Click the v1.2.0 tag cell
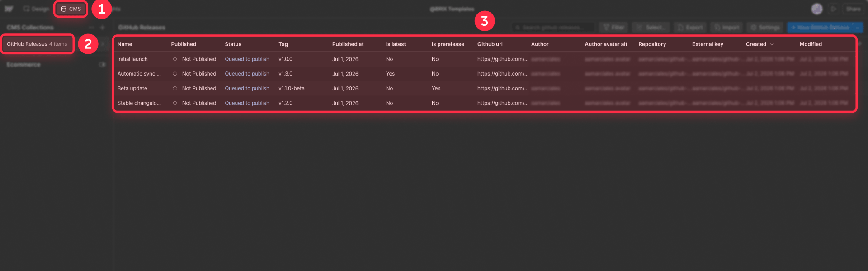Viewport: 868px width, 271px height. click(x=285, y=103)
